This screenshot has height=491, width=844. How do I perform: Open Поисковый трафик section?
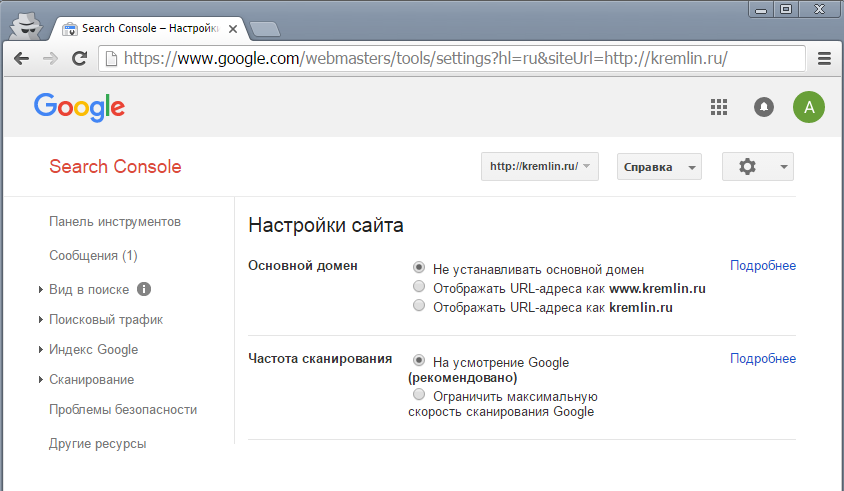106,320
